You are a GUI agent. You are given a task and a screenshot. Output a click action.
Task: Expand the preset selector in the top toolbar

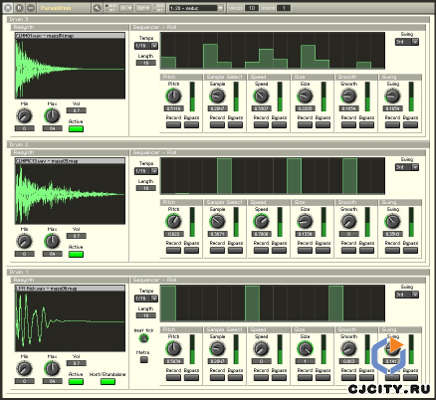point(196,8)
